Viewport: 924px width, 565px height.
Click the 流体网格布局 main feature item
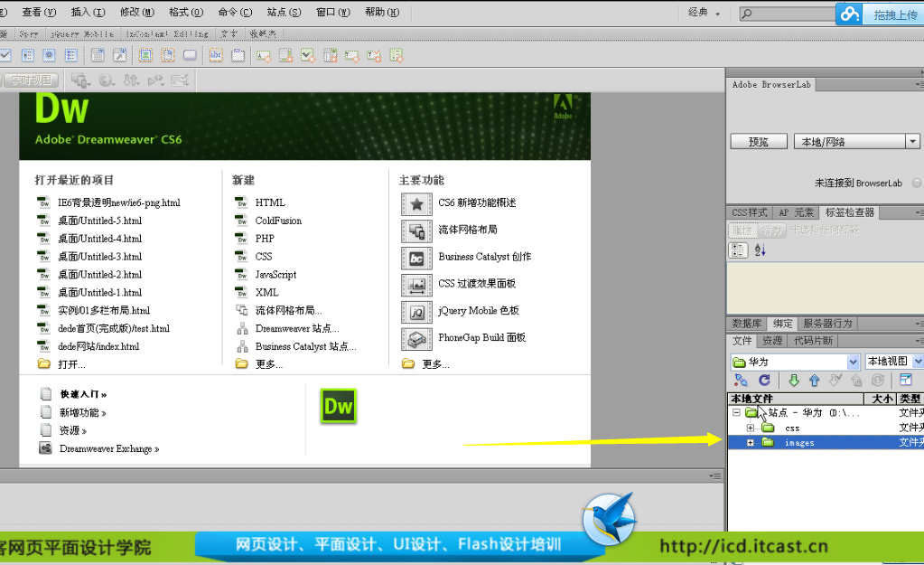click(467, 230)
